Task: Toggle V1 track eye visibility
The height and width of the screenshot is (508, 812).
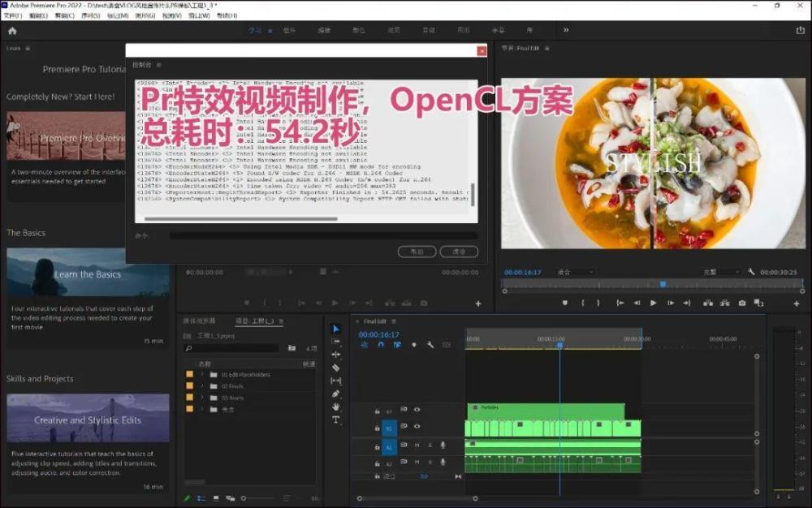Action: 417,426
